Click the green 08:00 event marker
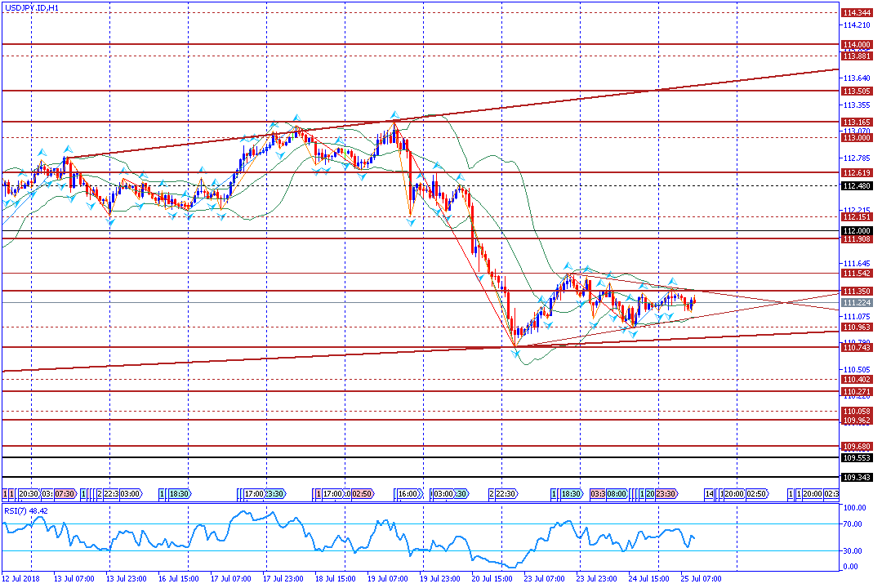 (617, 493)
